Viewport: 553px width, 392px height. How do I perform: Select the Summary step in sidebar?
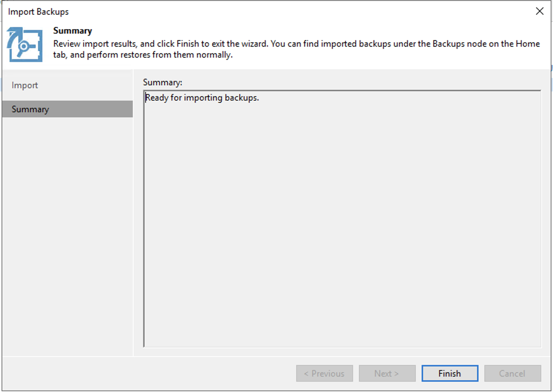(x=67, y=109)
